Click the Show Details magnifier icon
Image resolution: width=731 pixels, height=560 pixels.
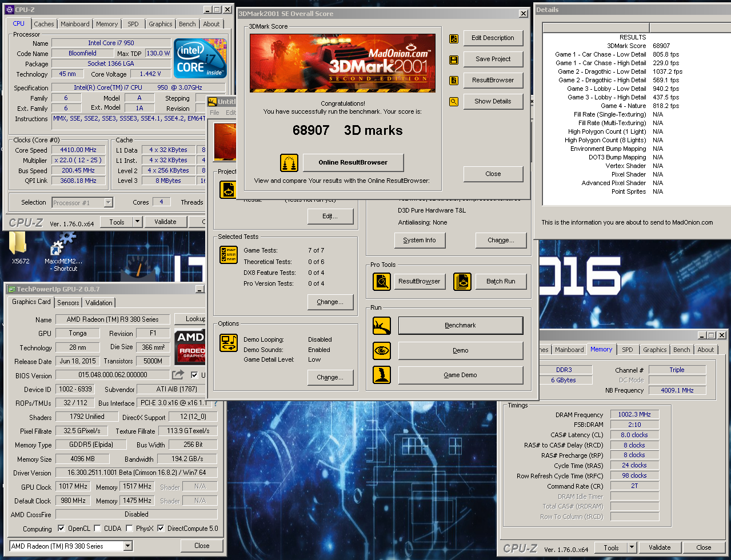click(454, 102)
